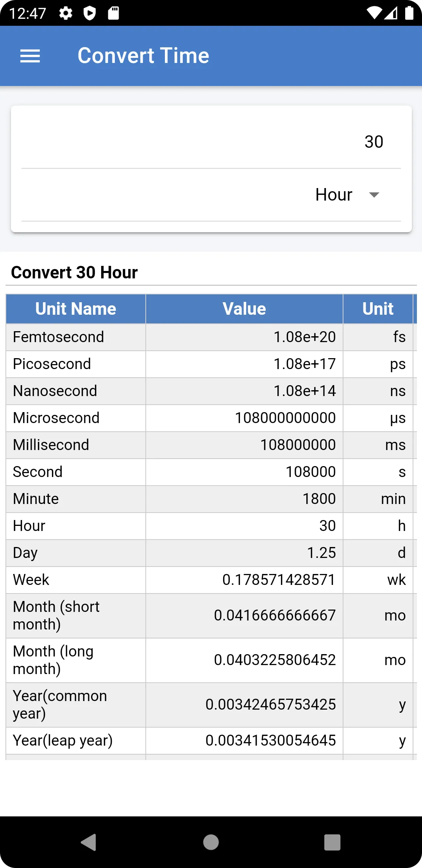Select the Week row name

[31, 580]
